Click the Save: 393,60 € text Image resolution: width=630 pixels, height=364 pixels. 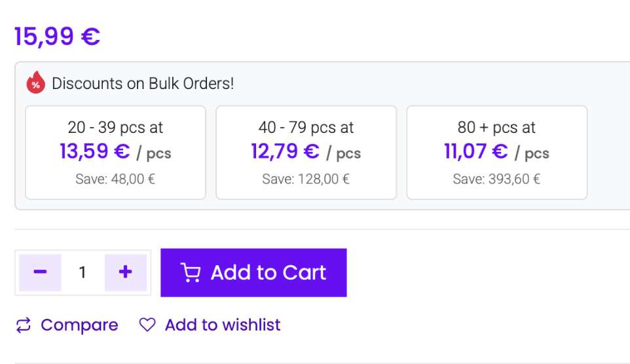496,179
